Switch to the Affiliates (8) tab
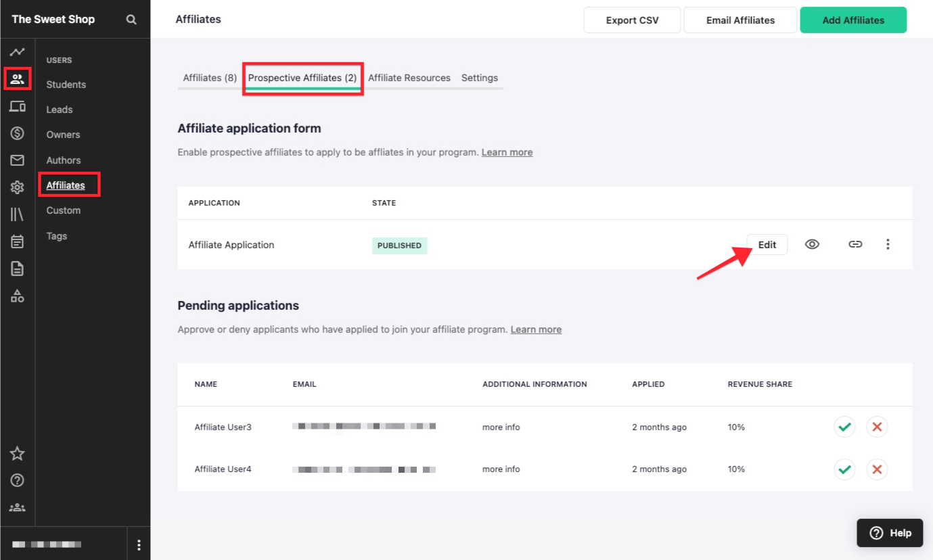Image resolution: width=933 pixels, height=560 pixels. (210, 78)
